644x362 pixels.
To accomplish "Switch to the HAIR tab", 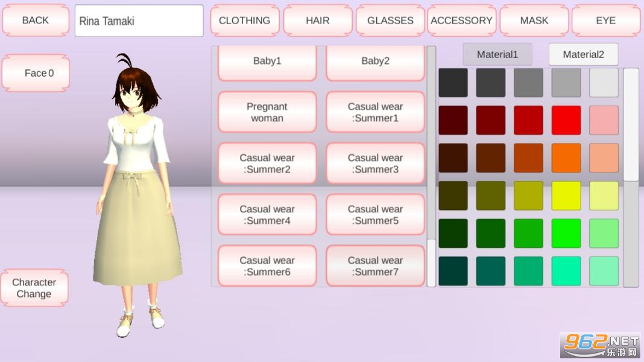I will pyautogui.click(x=317, y=21).
